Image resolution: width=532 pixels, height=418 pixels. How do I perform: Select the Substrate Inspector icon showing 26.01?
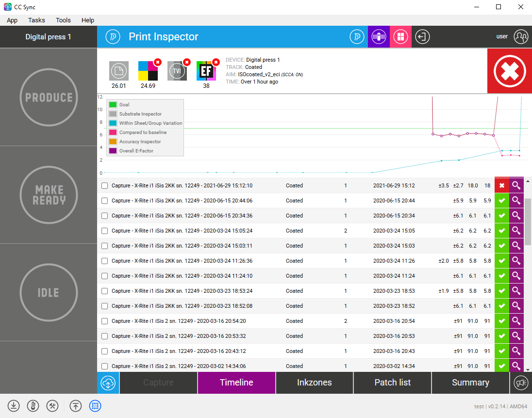[x=119, y=71]
